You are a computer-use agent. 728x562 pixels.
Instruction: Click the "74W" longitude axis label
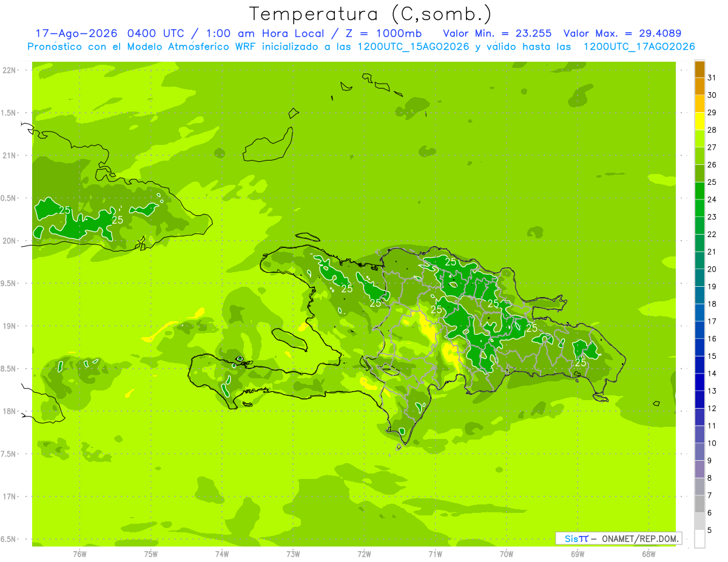(222, 554)
